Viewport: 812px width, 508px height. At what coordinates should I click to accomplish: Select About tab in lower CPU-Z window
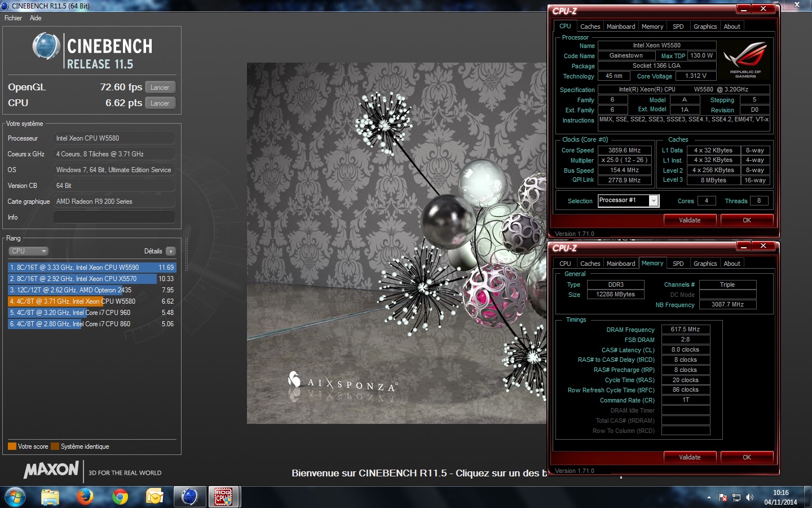click(732, 264)
